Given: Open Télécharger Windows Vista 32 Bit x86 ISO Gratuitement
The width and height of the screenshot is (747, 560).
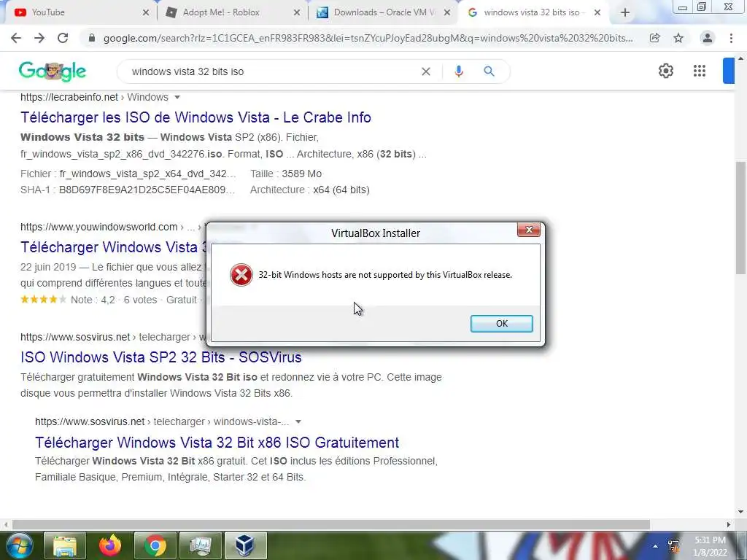Looking at the screenshot, I should (217, 443).
